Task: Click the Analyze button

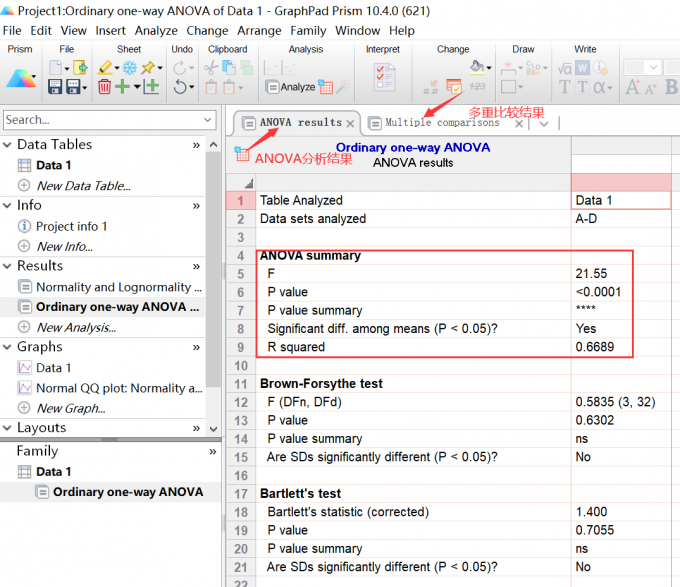Action: pos(290,87)
